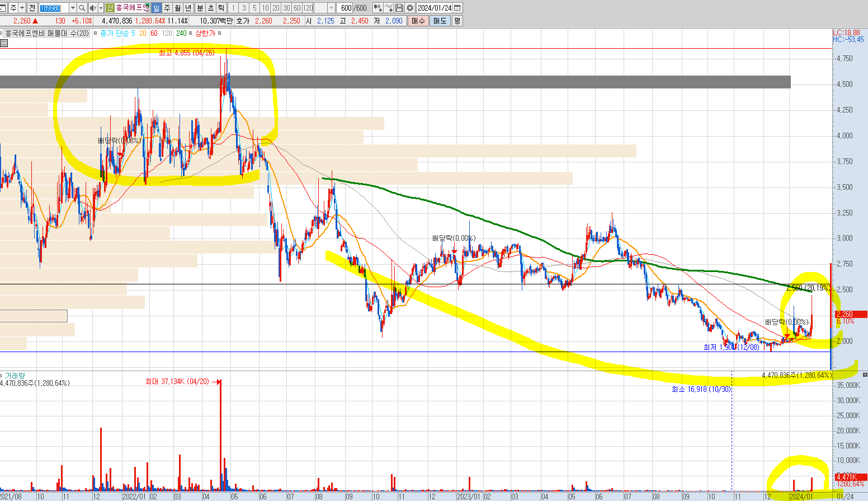
Task: Click the LC:18,88 readout
Action: (x=846, y=32)
